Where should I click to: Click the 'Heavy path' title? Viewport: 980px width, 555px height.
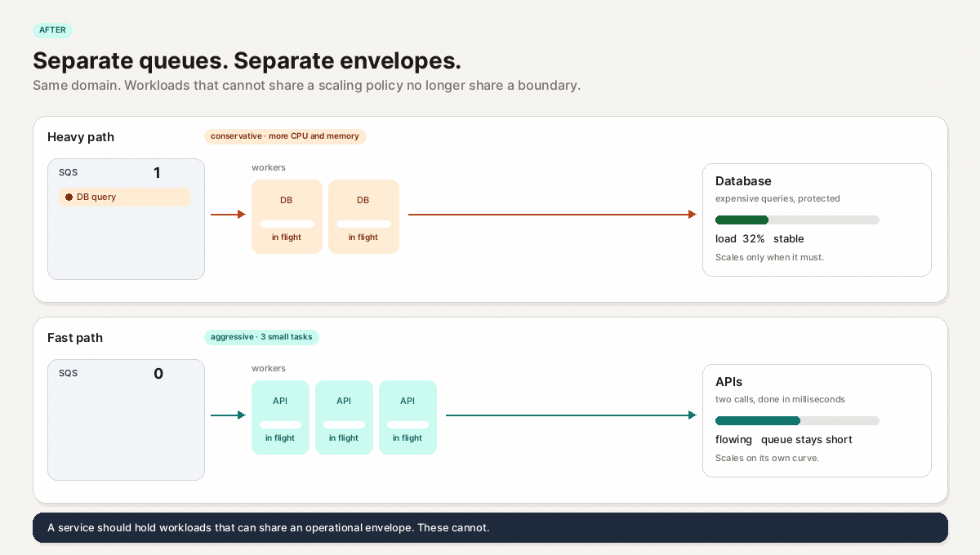tap(81, 137)
